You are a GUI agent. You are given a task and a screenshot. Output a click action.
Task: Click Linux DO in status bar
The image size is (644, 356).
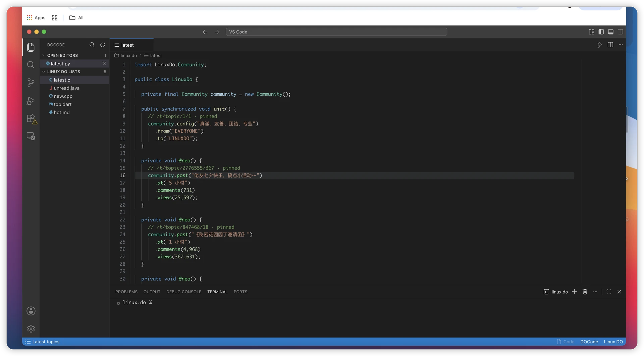coord(613,342)
